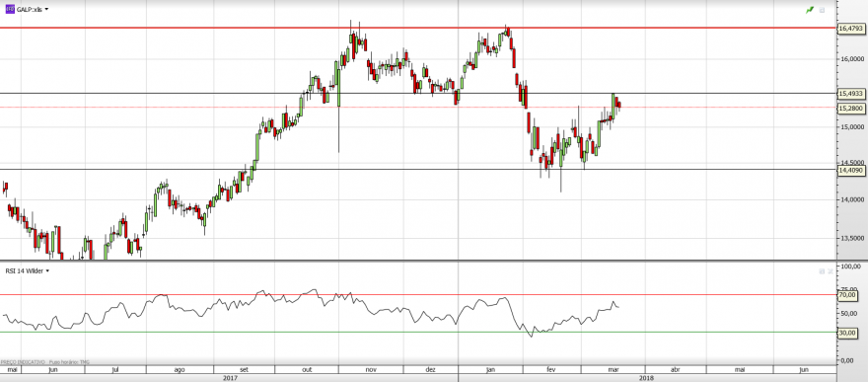
Task: Click the purple GALP instrument icon
Action: point(10,9)
